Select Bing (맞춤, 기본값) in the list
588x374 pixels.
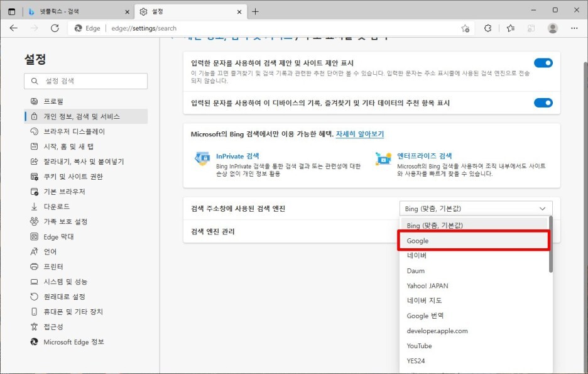point(474,226)
